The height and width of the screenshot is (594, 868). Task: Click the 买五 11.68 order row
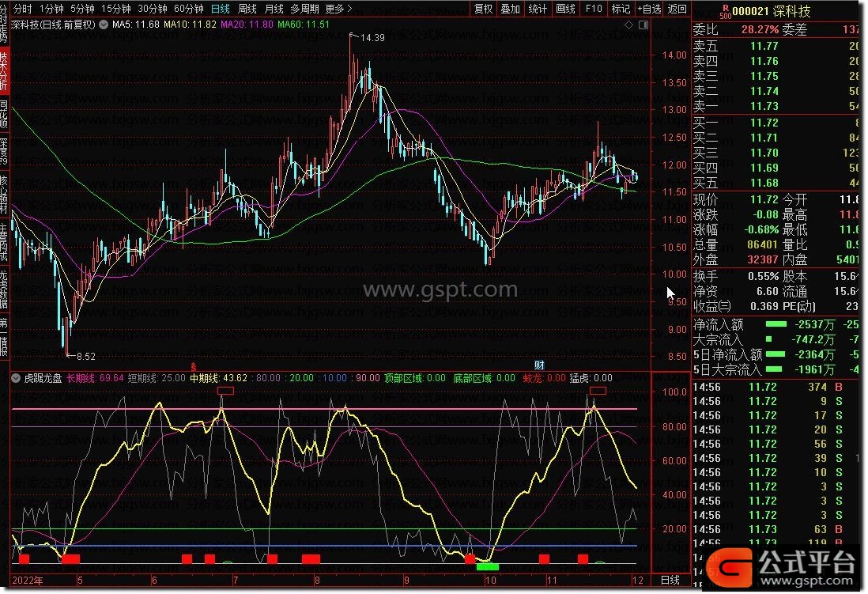coord(776,182)
